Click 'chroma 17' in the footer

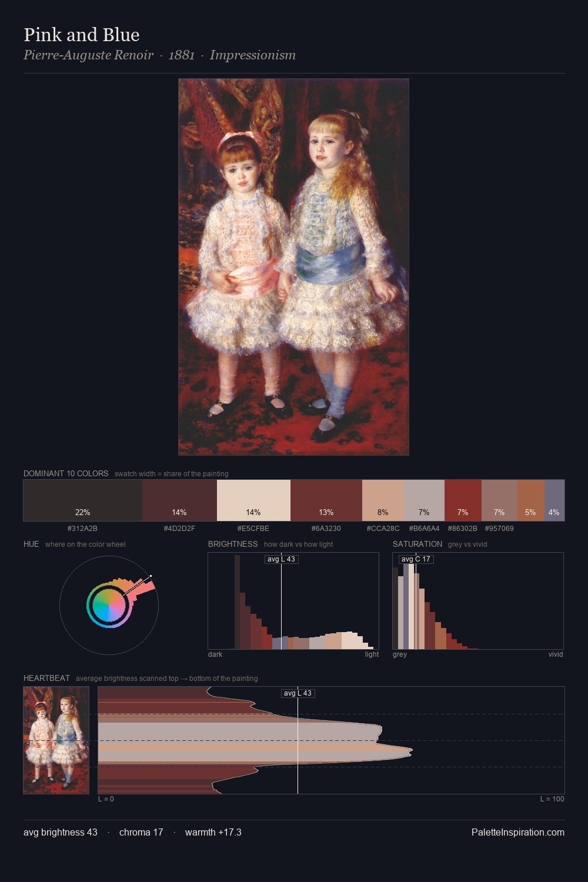[141, 833]
